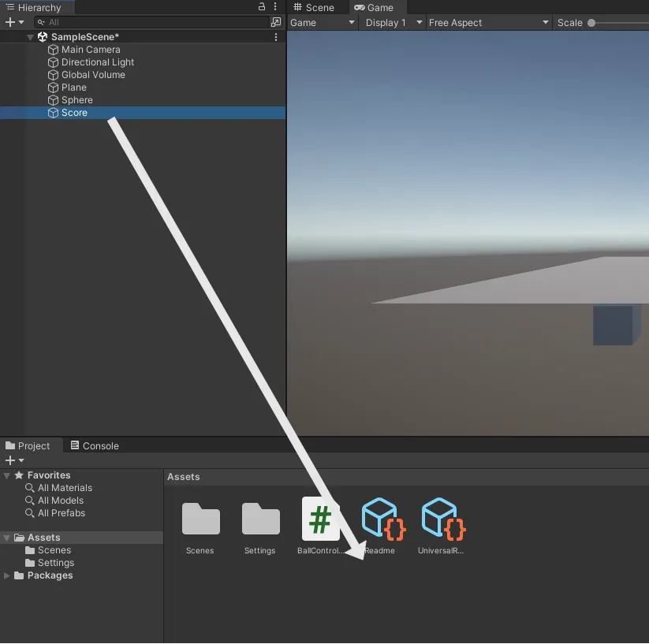The height and width of the screenshot is (644, 649).
Task: Collapse the SampleScene tree arrow
Action: 31,37
